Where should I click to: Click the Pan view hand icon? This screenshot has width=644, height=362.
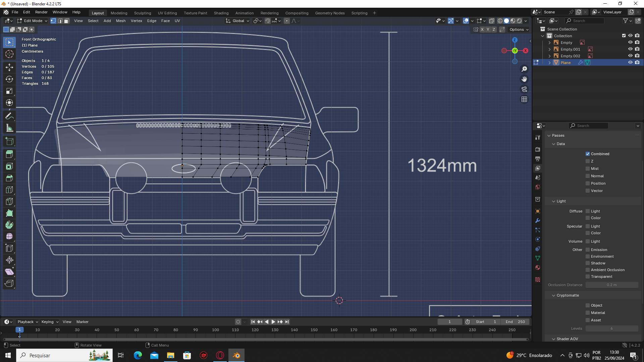(524, 79)
